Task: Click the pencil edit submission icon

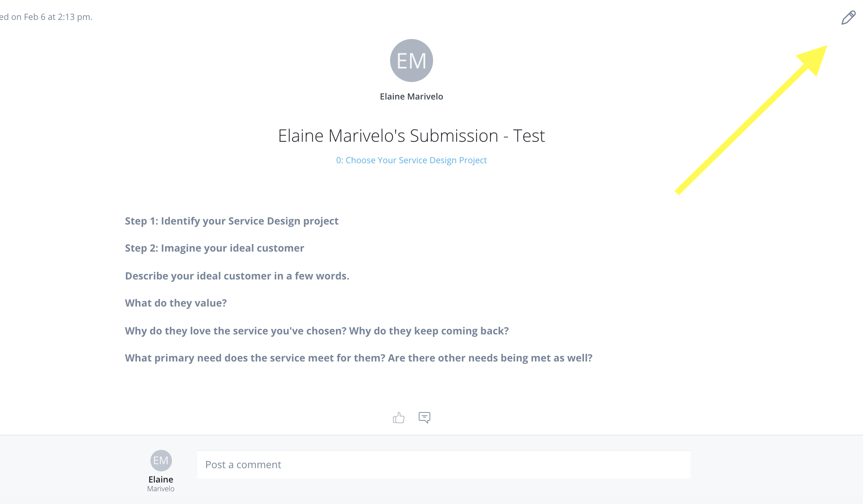Action: tap(848, 18)
